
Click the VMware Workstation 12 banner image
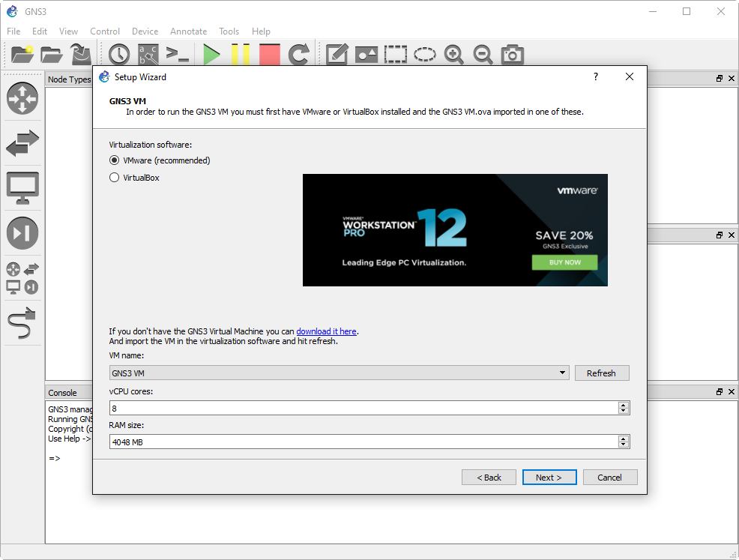click(x=455, y=230)
